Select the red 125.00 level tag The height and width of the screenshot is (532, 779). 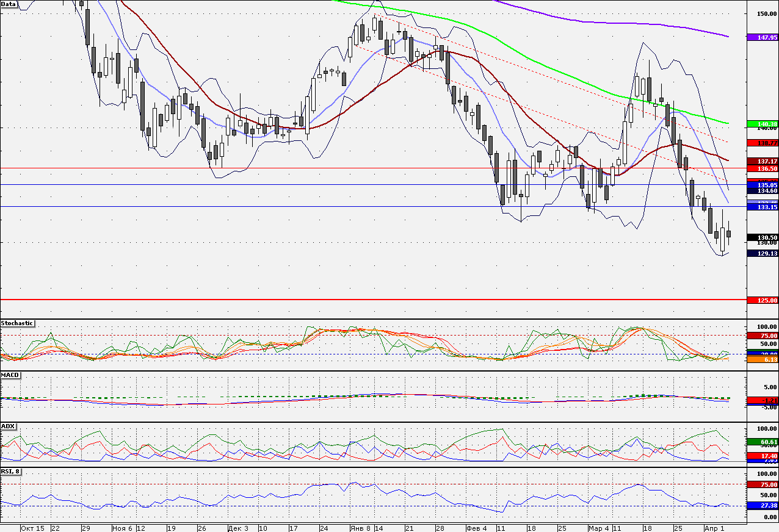click(763, 300)
